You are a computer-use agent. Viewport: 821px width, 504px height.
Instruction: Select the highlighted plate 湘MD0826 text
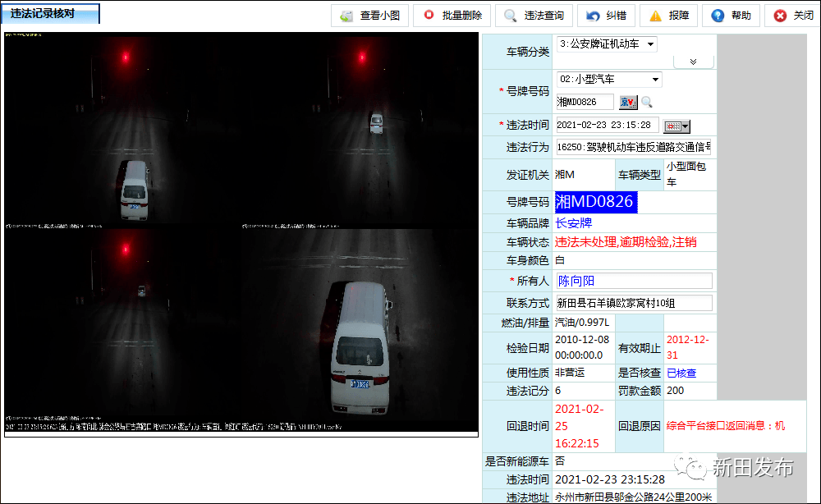click(x=596, y=201)
